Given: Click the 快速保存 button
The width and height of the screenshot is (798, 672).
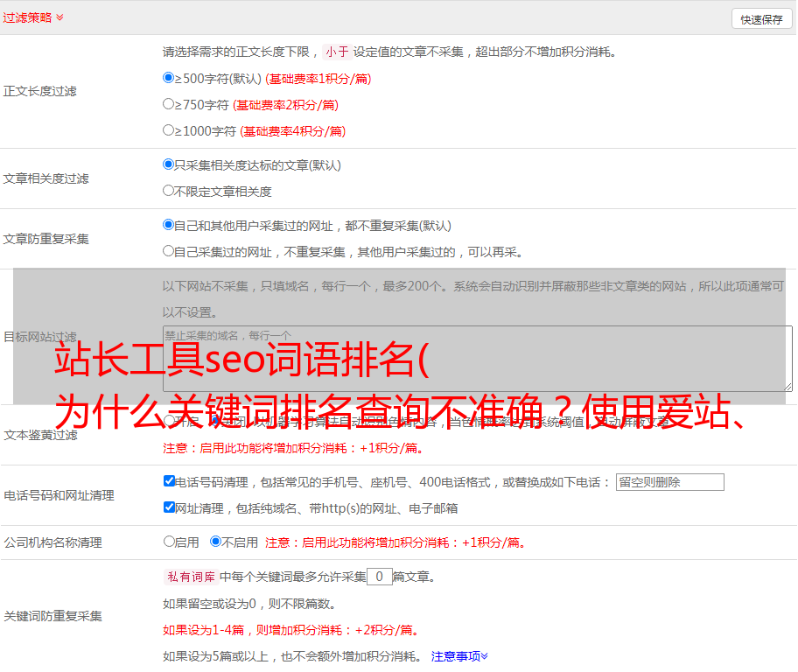Looking at the screenshot, I should [761, 19].
